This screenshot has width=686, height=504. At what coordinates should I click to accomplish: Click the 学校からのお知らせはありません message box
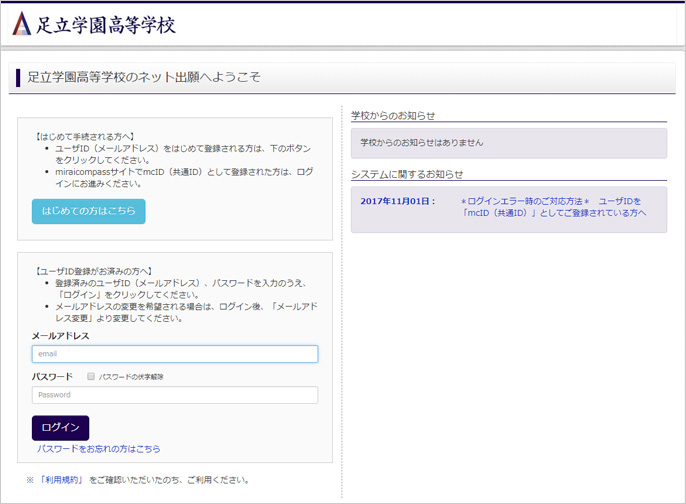click(509, 143)
